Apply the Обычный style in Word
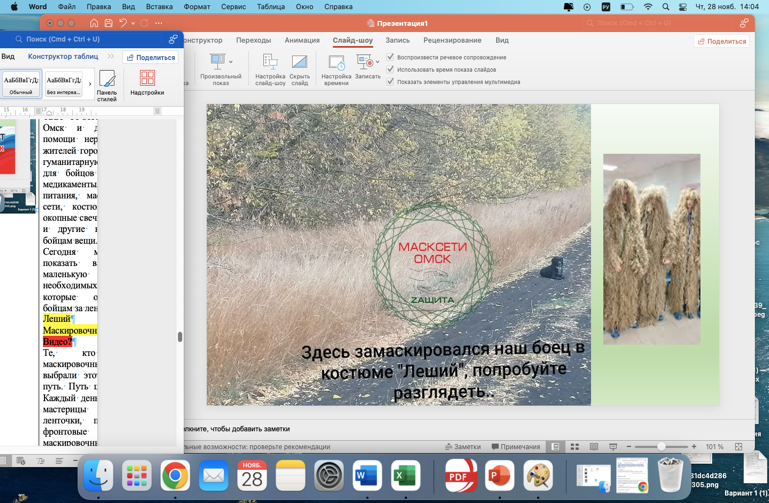Screen dimensions: 769x503 pos(21,84)
